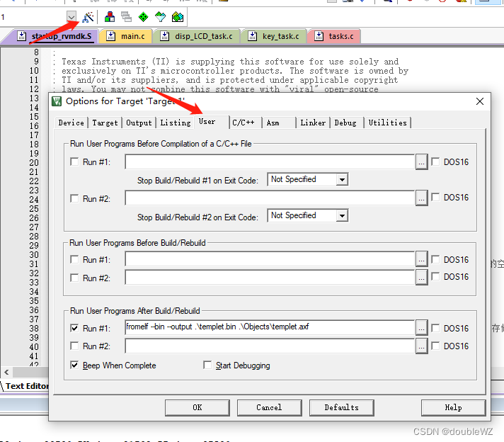Click before-build Run #1 command field
This screenshot has height=442, width=504.
pos(270,259)
